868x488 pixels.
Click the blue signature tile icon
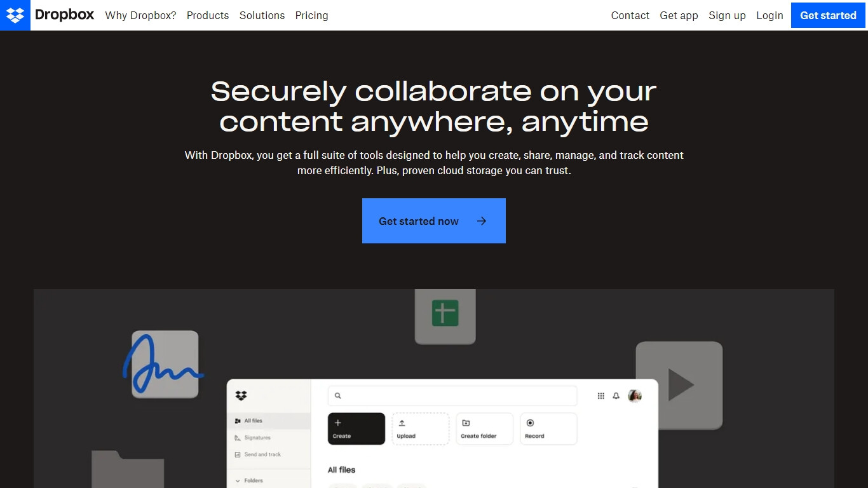(x=164, y=364)
